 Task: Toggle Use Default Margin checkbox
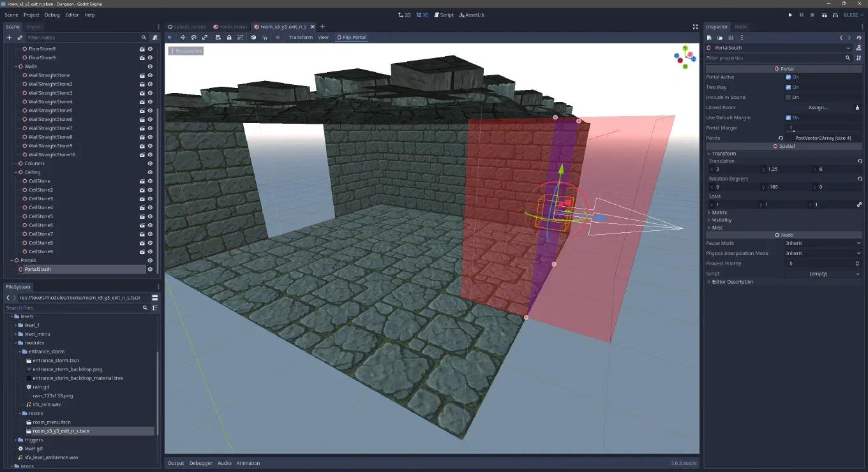788,118
